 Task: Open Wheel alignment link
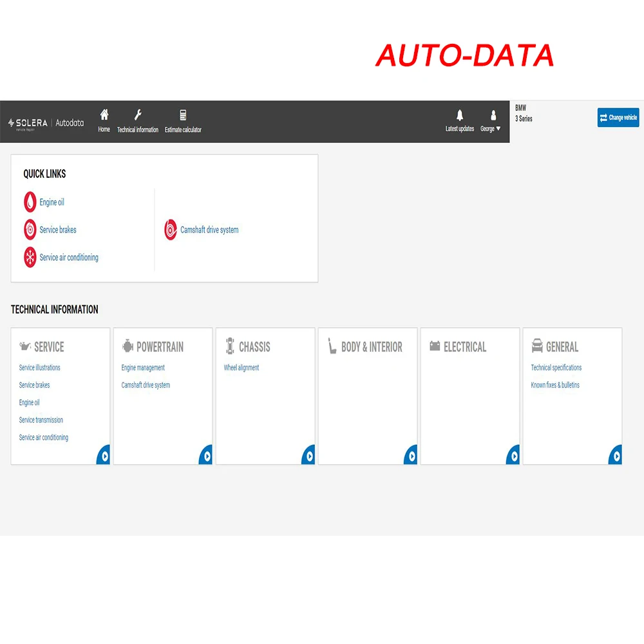pyautogui.click(x=241, y=368)
